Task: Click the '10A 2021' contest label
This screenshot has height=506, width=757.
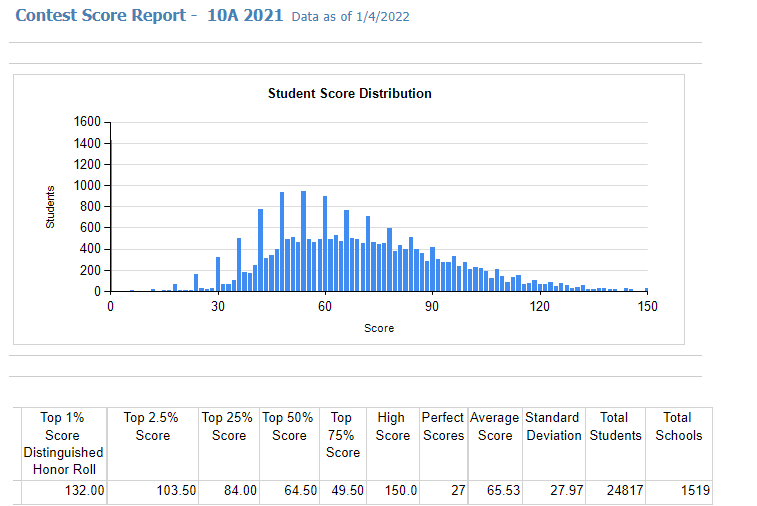Action: (x=245, y=15)
